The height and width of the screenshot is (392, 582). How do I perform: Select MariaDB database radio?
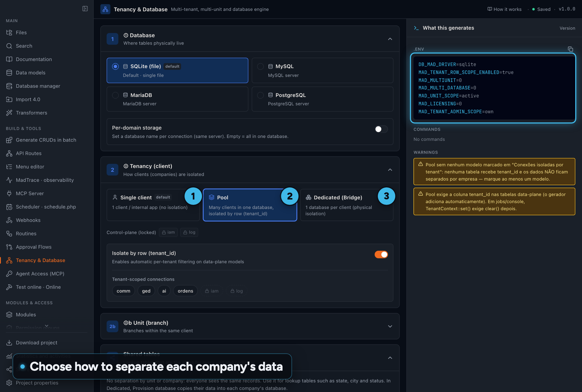tap(115, 95)
